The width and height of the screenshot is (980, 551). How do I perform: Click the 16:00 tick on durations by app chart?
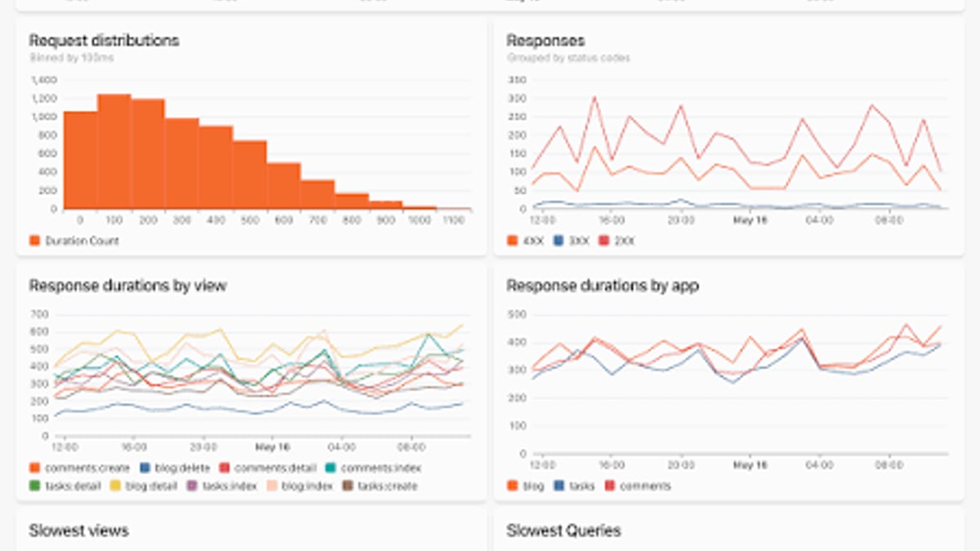pos(611,464)
